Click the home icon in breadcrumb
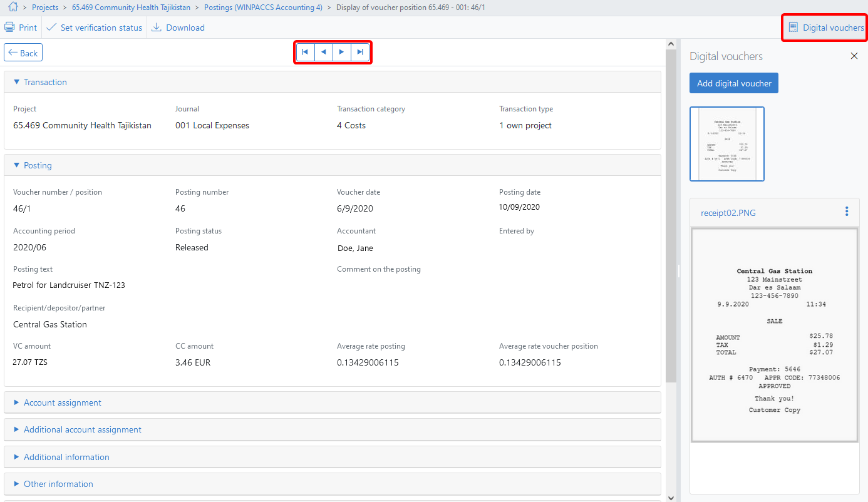Screen dimensions: 868x502 pyautogui.click(x=13, y=8)
